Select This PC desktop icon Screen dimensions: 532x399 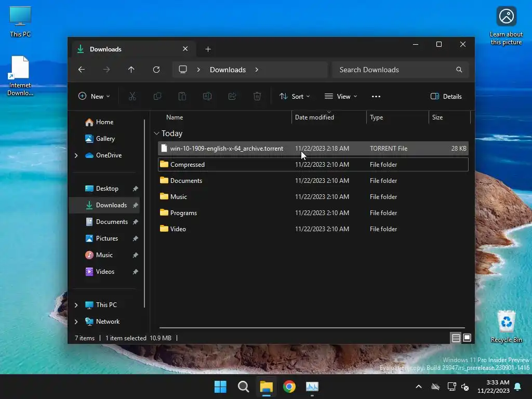coord(20,22)
